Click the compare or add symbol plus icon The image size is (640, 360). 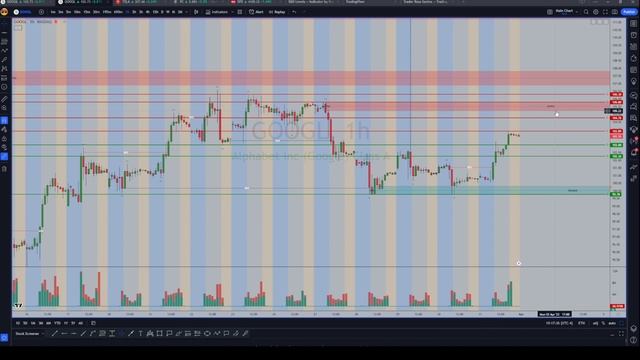tap(41, 12)
